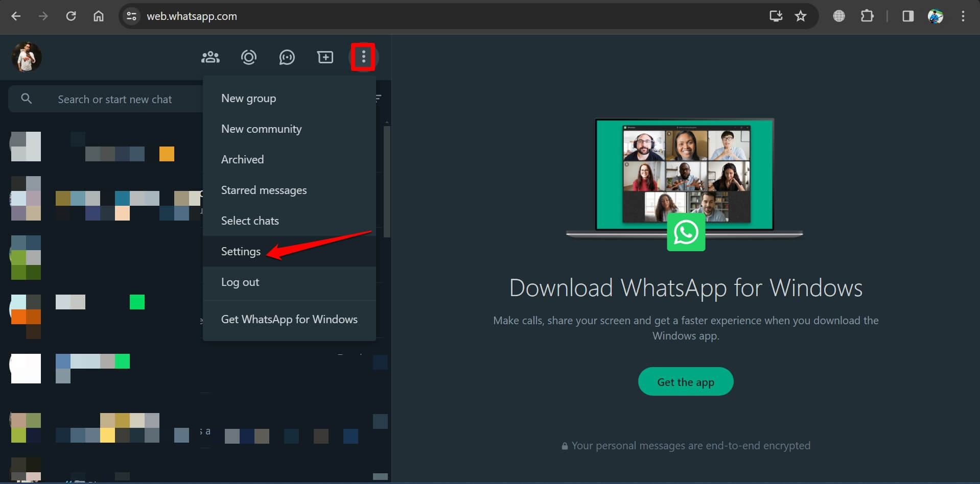Click the Get the app button

[686, 381]
